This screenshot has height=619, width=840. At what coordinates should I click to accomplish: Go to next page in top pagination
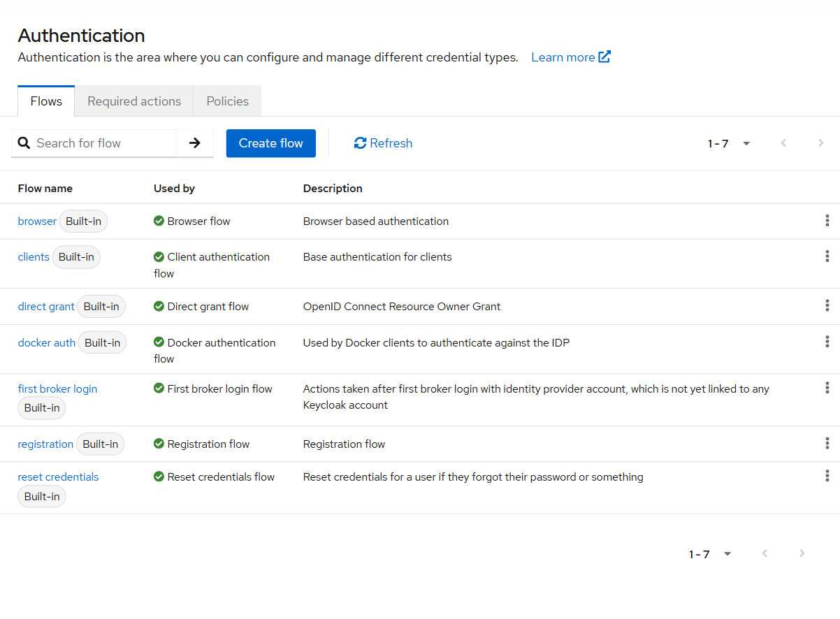tap(821, 143)
